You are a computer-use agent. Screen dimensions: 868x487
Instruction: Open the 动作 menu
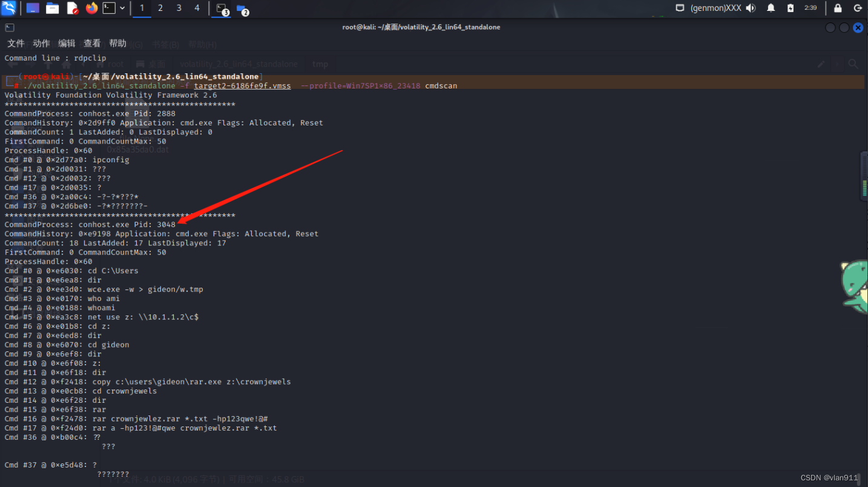tap(41, 43)
